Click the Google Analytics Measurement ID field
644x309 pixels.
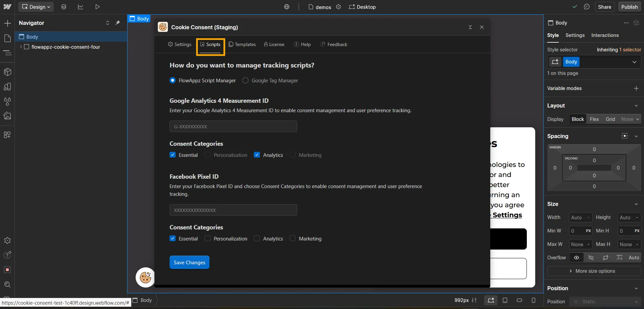point(233,126)
